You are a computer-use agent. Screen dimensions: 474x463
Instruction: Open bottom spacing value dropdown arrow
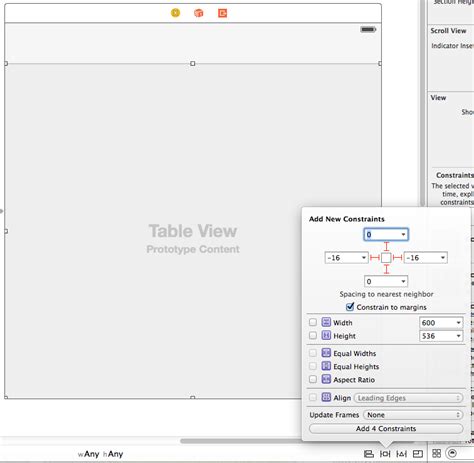coord(403,281)
